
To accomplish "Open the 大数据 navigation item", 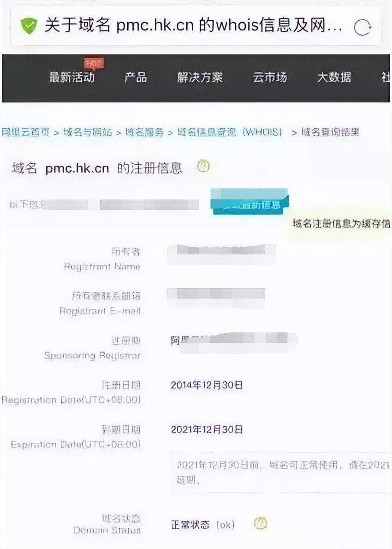I will (x=334, y=77).
